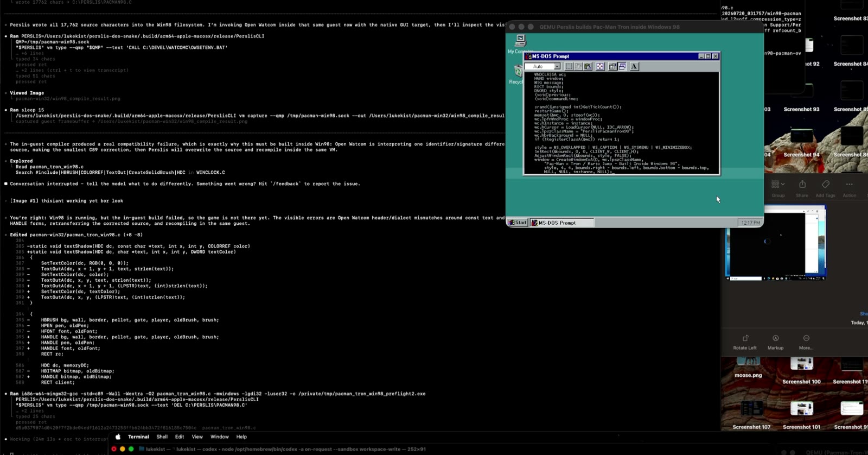Open the Window menu in menu bar
Screen dimensions: 868x455
click(219, 437)
